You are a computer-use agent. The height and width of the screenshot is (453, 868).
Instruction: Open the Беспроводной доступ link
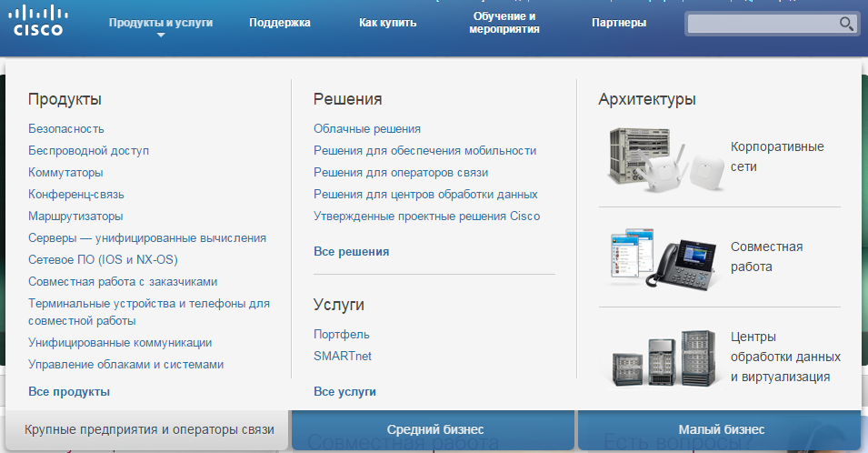[88, 151]
